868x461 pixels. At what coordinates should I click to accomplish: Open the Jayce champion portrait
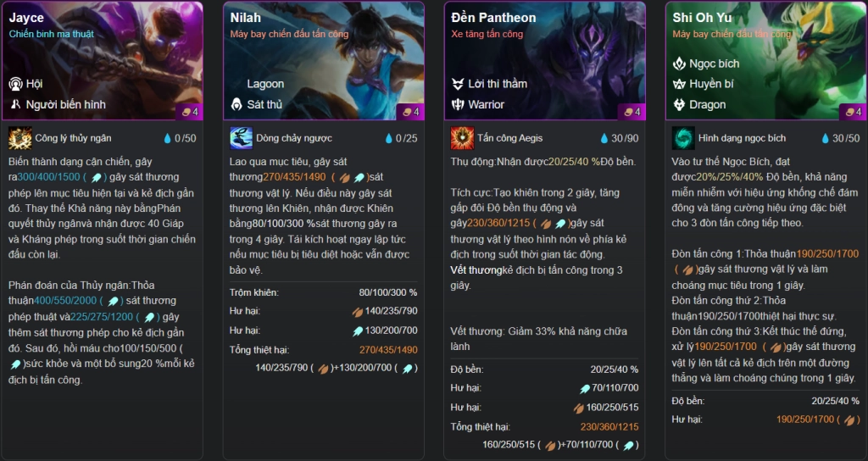(x=103, y=60)
